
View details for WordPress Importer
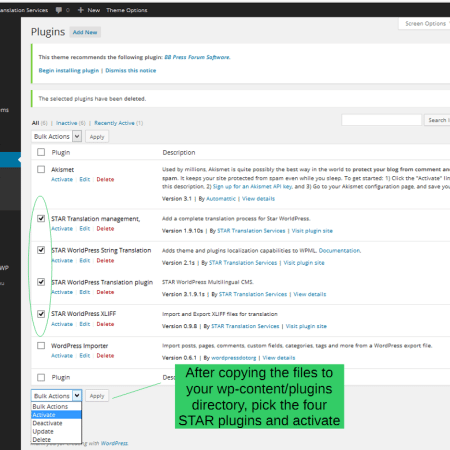[x=279, y=358]
